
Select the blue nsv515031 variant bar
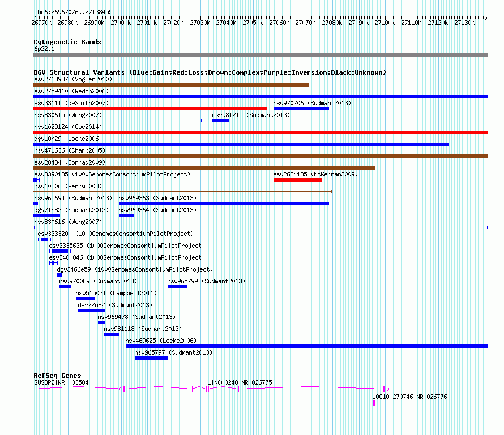pyautogui.click(x=85, y=299)
